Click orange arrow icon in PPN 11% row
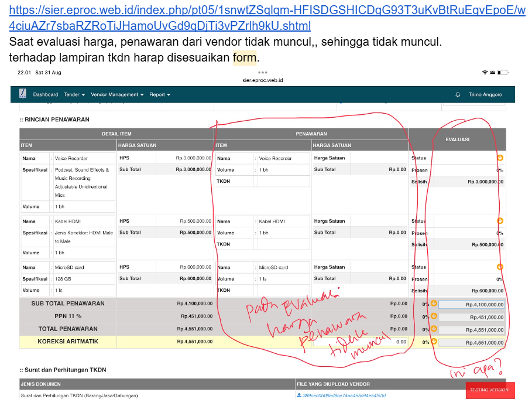Screen dimensions: 532x399 pos(434,316)
